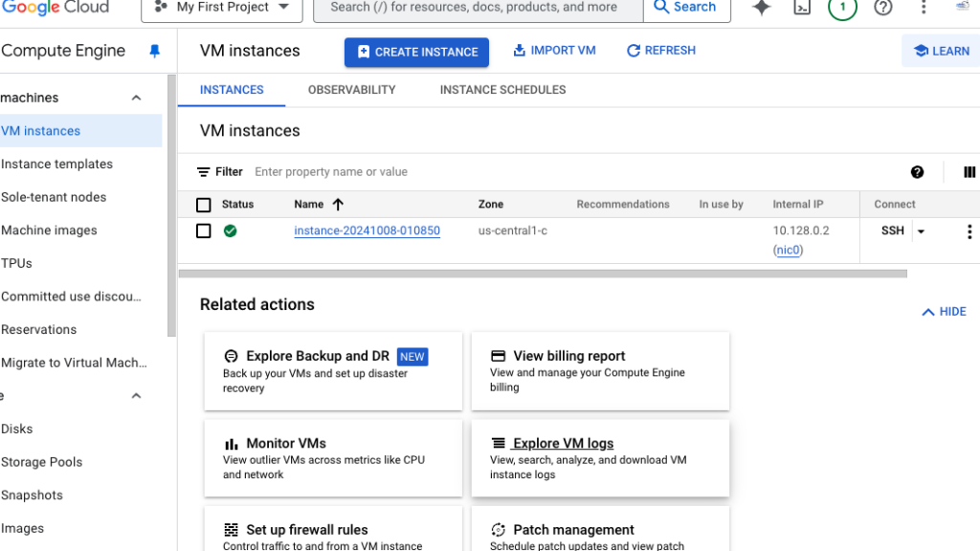The image size is (980, 551).
Task: Click the user account avatar
Action: click(x=963, y=7)
